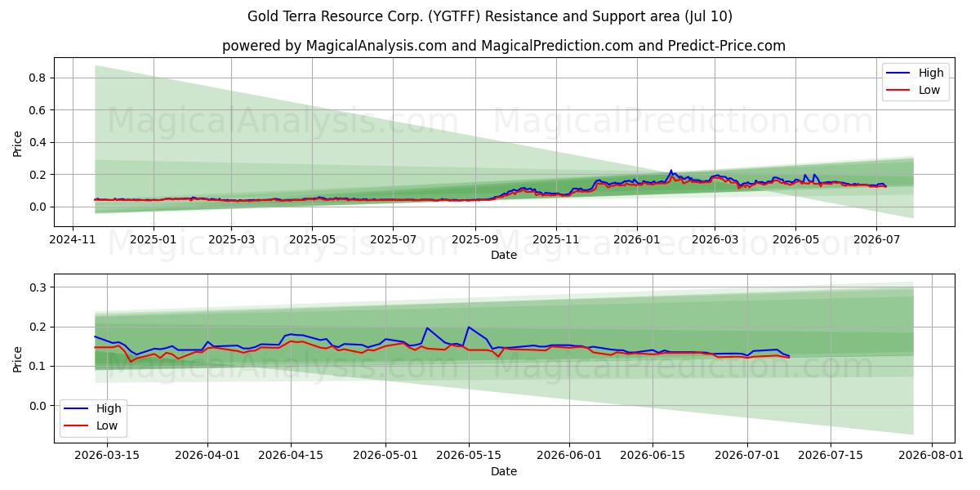
Task: Click the top chart x-axis label '2025-07'
Action: click(393, 239)
